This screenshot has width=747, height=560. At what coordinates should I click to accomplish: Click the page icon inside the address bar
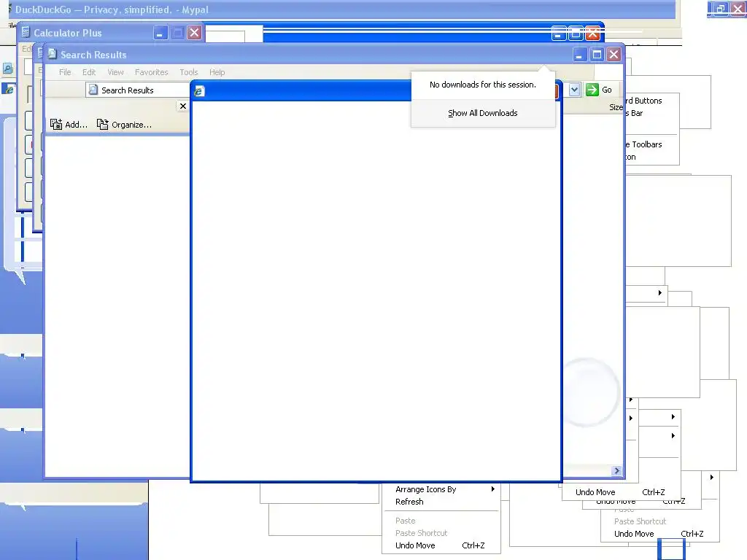(93, 90)
